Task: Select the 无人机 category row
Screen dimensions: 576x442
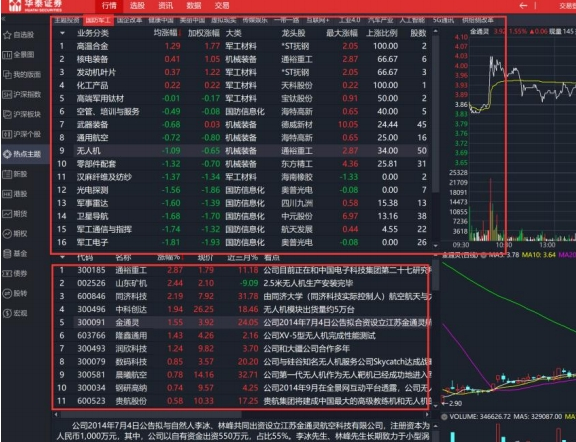Action: coord(242,151)
